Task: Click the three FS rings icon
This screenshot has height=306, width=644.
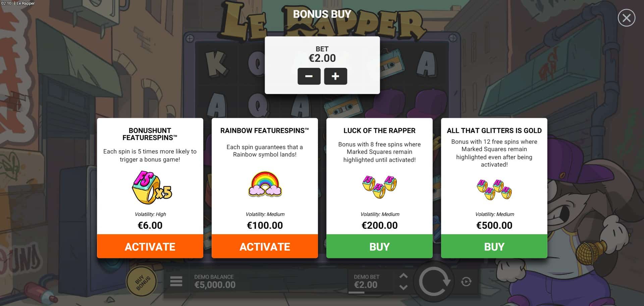Action: click(380, 187)
